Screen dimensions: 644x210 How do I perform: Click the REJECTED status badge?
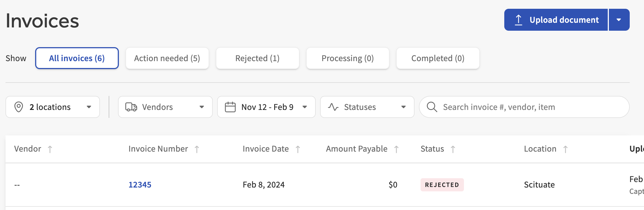[x=442, y=185]
